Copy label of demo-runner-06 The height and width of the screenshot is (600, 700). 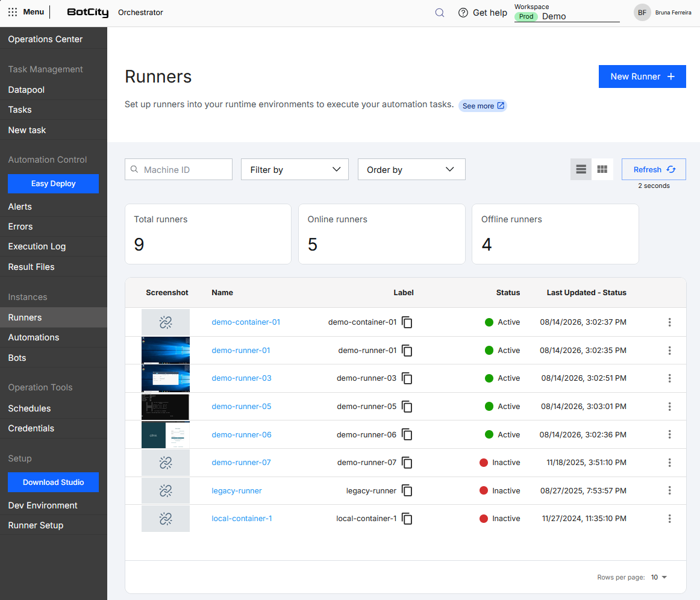pos(407,434)
